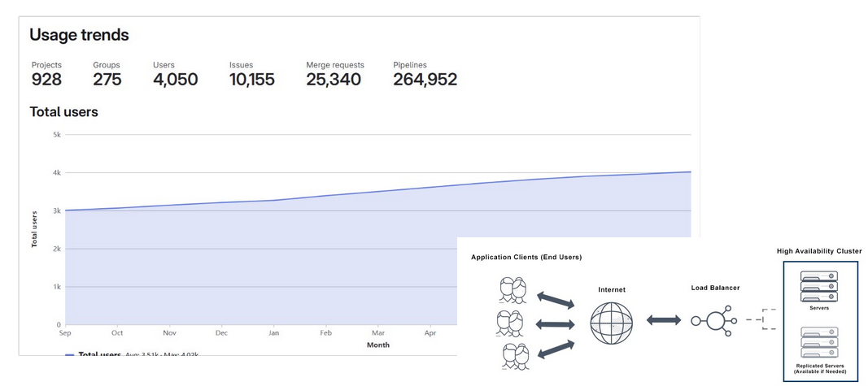
Task: Click the Users count of 4,050
Action: (x=175, y=80)
